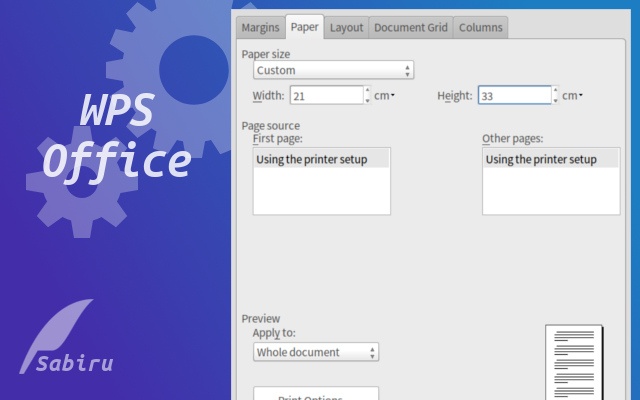
Task: Open the Columns tab
Action: point(480,27)
